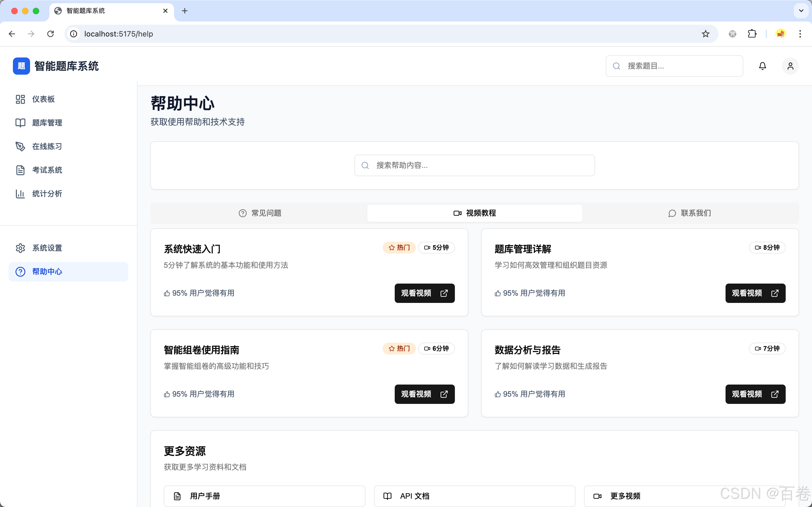Select the 题库管理 book icon
The image size is (812, 507).
click(x=20, y=123)
